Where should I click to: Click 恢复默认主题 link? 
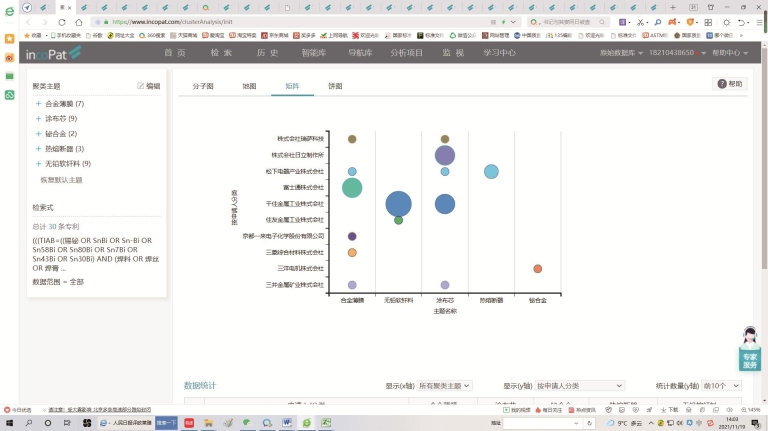61,180
